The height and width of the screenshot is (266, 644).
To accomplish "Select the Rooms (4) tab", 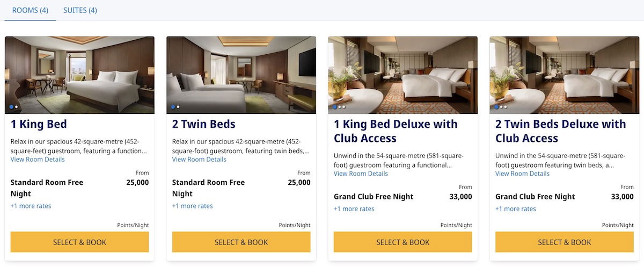I will click(30, 10).
